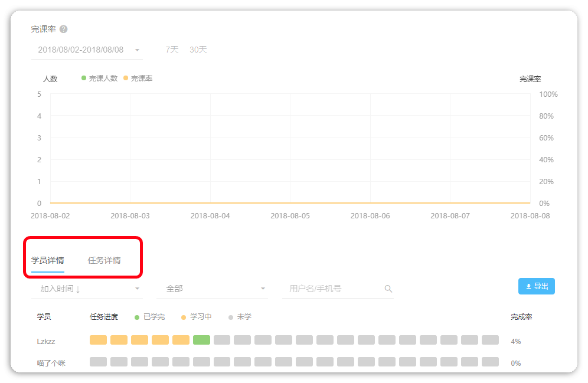
Task: Click the green 已学完 legend dot
Action: [137, 317]
